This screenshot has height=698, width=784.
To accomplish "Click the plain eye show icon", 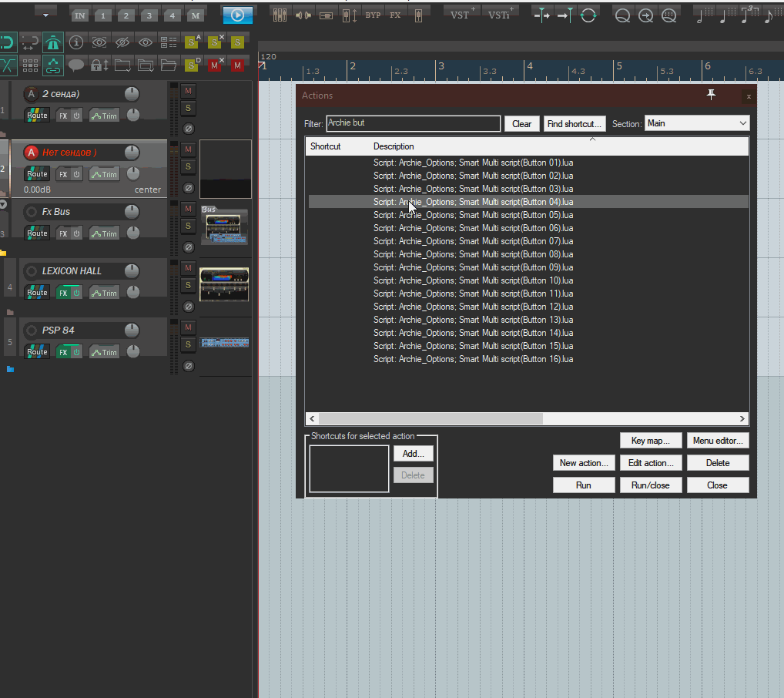I will tap(146, 42).
